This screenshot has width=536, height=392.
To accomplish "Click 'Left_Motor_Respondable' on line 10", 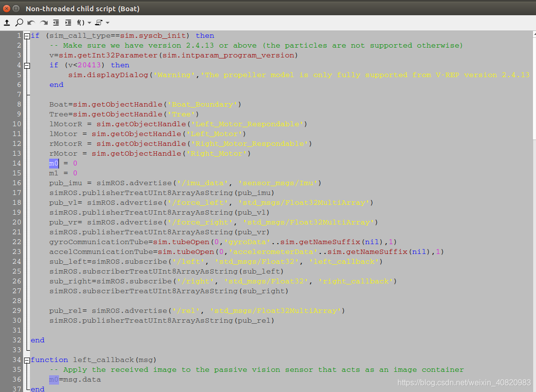I will 247,124.
